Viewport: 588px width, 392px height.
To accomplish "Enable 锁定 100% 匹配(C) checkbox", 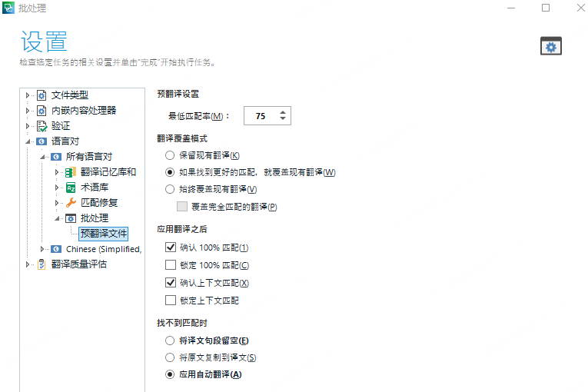I will coord(171,265).
